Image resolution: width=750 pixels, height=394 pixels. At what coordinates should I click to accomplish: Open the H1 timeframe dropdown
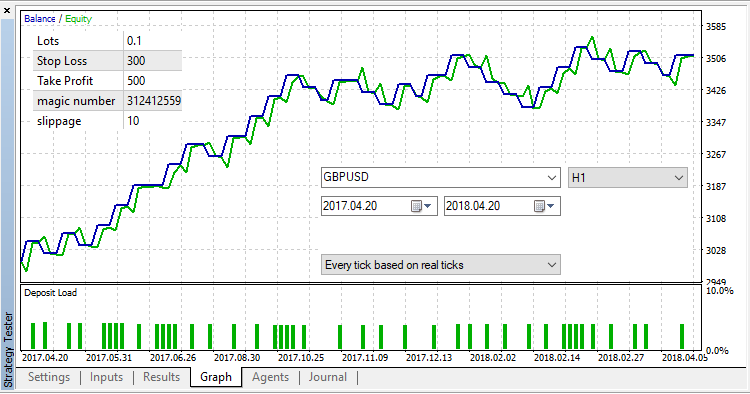(x=678, y=178)
